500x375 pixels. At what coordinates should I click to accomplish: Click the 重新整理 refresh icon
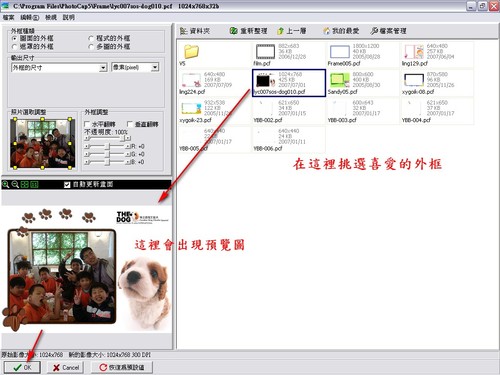click(x=233, y=31)
